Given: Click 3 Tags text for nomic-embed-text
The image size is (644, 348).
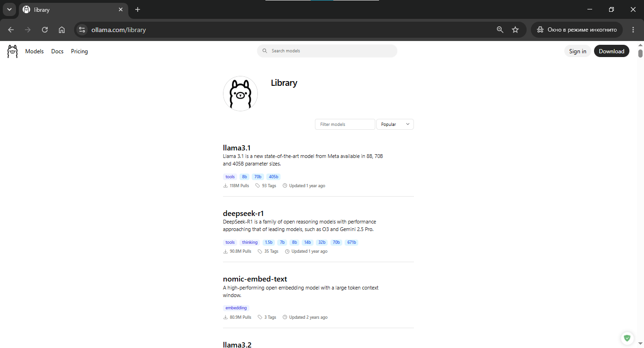Looking at the screenshot, I should [x=270, y=317].
